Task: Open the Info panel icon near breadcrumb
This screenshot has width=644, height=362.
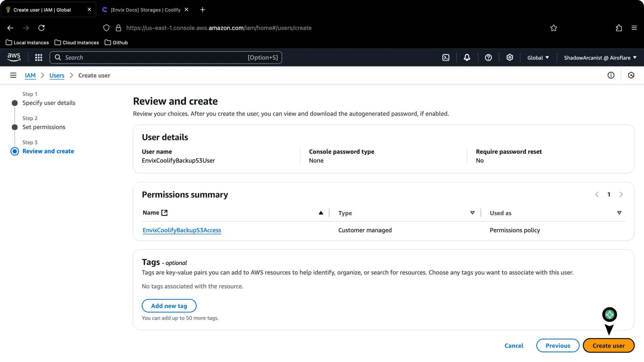Action: pos(611,75)
